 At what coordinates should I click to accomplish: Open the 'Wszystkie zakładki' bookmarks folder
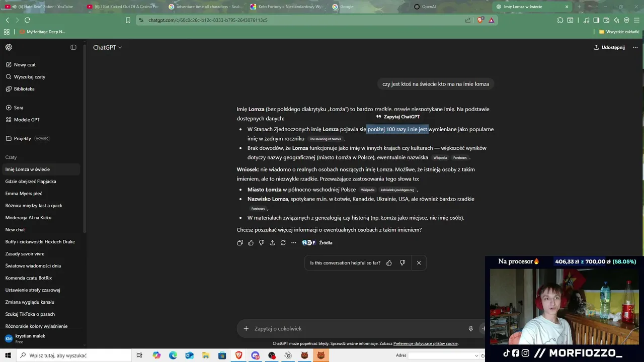pyautogui.click(x=619, y=32)
